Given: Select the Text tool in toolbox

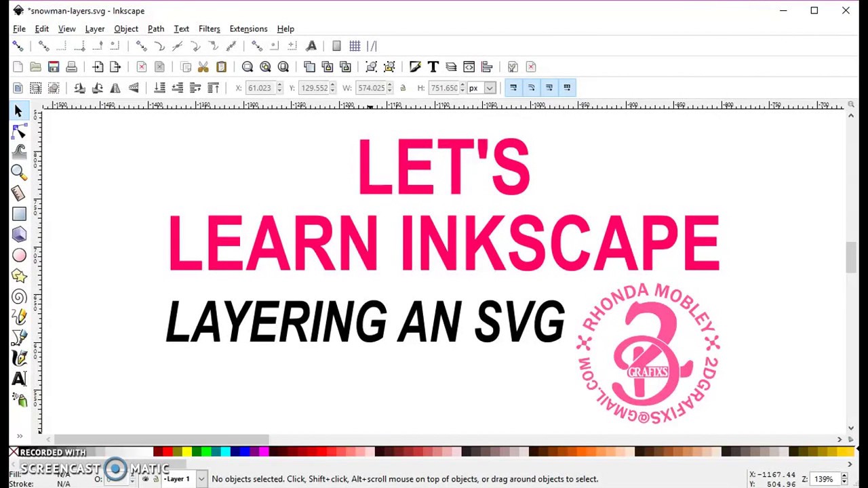Looking at the screenshot, I should 18,380.
